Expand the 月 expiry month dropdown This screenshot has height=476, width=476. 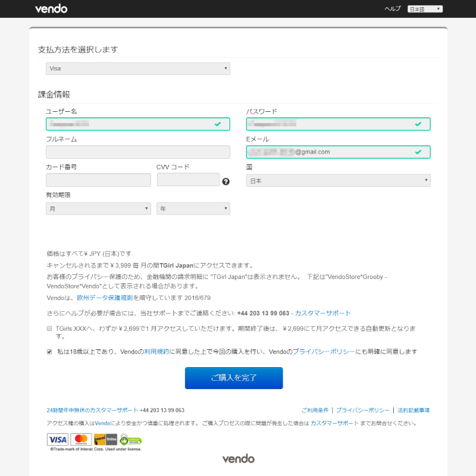click(98, 208)
